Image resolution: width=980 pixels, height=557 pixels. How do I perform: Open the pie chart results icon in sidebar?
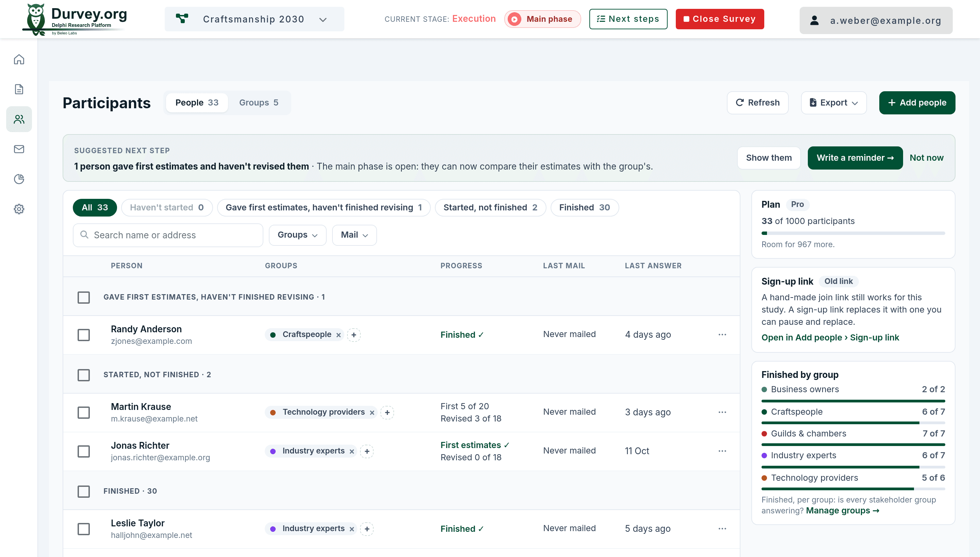pos(19,179)
